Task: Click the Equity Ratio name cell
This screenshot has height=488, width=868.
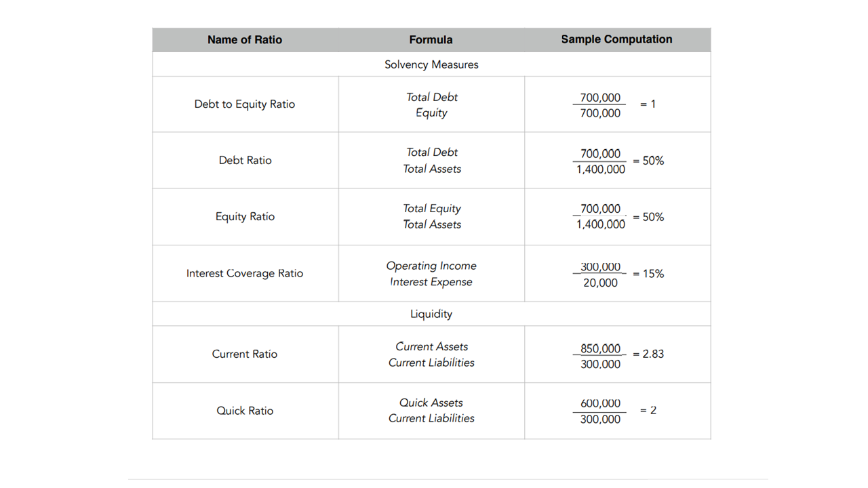Action: tap(245, 217)
